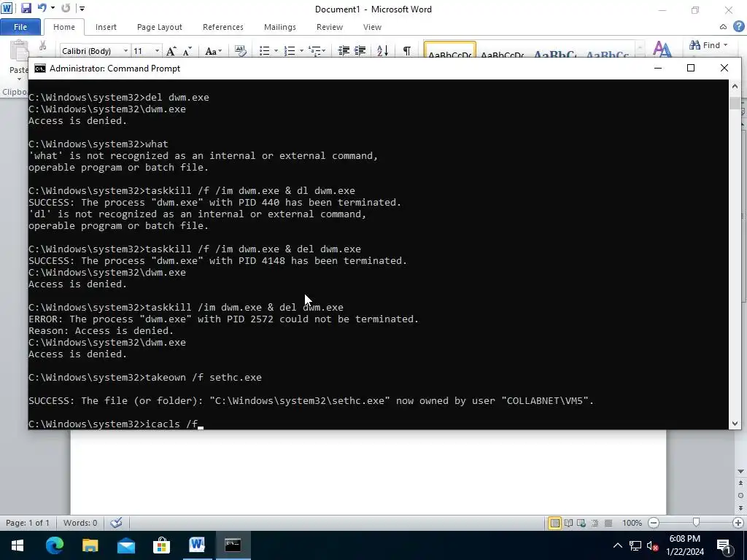Switch to Draft view
This screenshot has width=747, height=560.
click(x=608, y=523)
